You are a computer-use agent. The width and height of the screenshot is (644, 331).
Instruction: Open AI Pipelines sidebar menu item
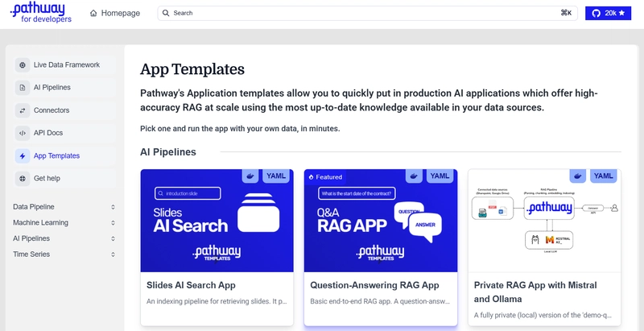[x=65, y=88]
